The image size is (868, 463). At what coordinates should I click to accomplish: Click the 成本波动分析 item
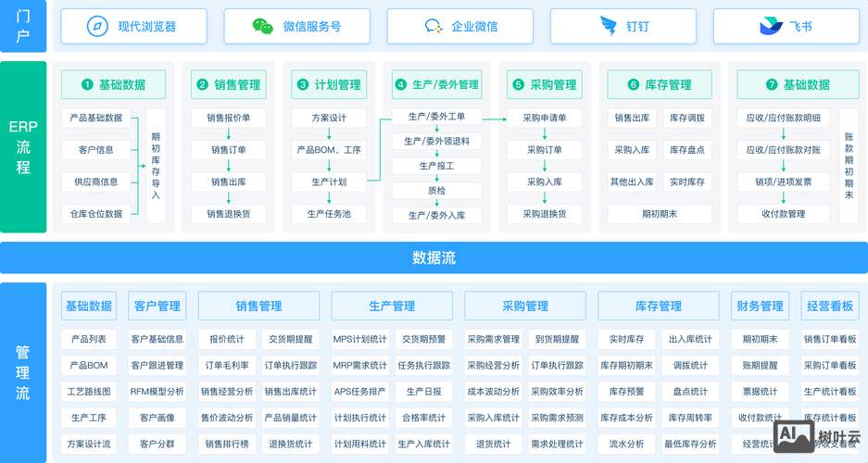click(493, 392)
